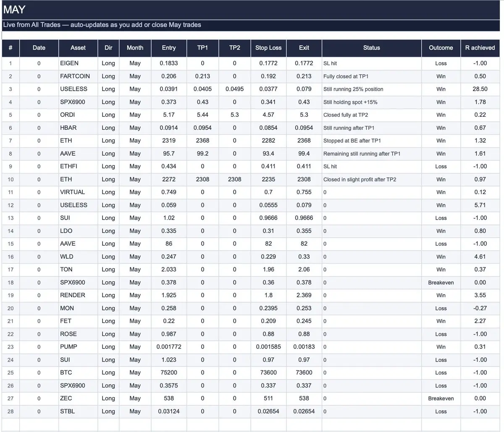Screen dimensions: 504x432
Task: Select row number 28 cell
Action: [10, 411]
